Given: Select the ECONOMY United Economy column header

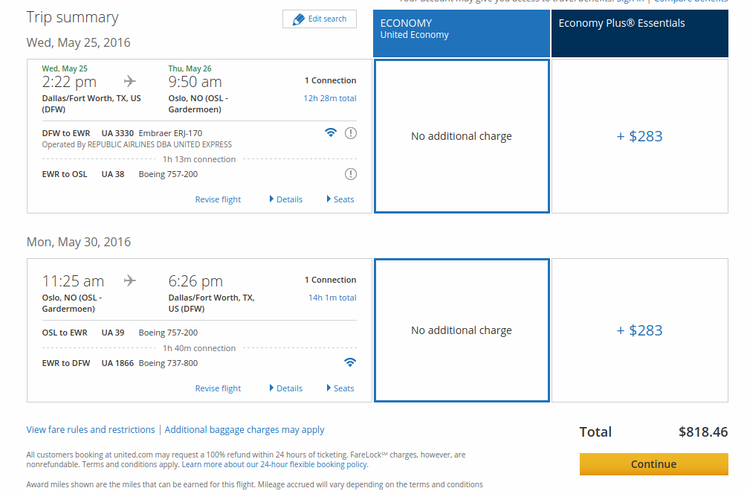Looking at the screenshot, I should tap(461, 33).
